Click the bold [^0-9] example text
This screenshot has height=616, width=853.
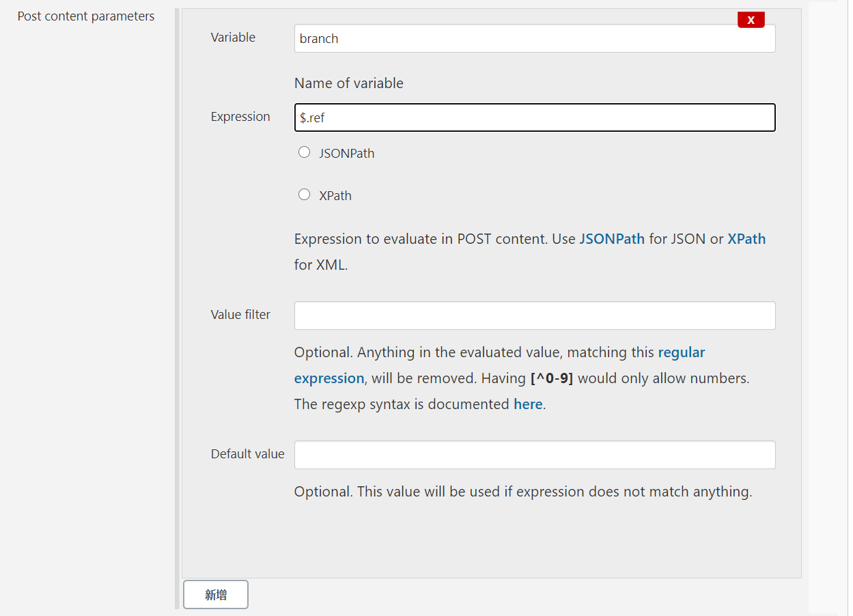[552, 378]
